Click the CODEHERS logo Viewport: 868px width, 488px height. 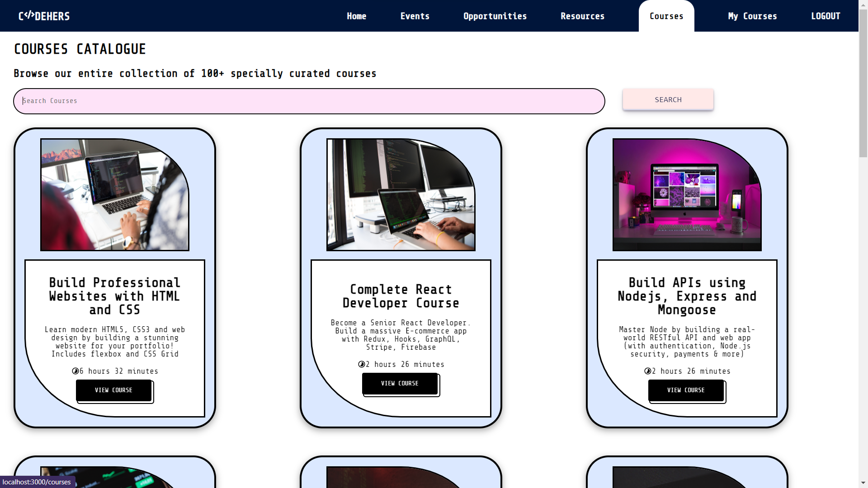click(x=44, y=16)
